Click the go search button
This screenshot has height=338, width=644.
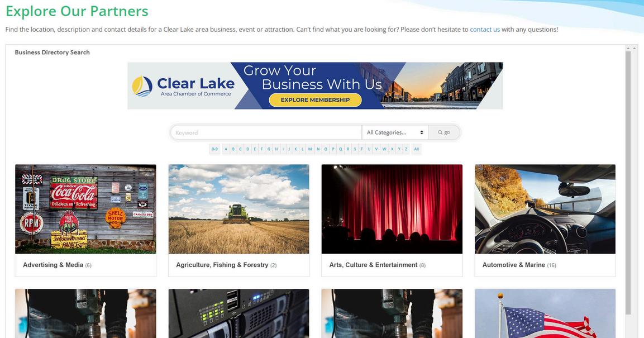coord(443,132)
